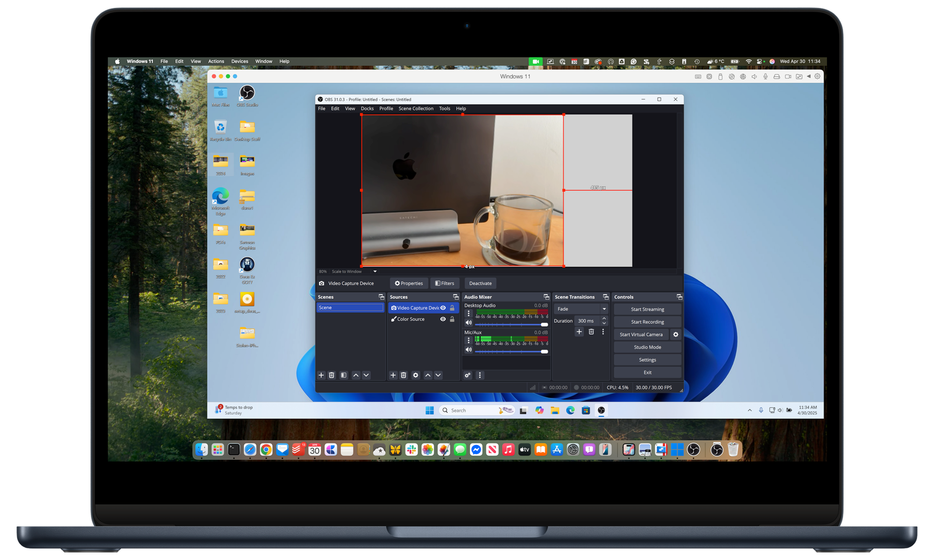934x560 pixels.
Task: Open OBS Settings from Controls
Action: [x=647, y=360]
